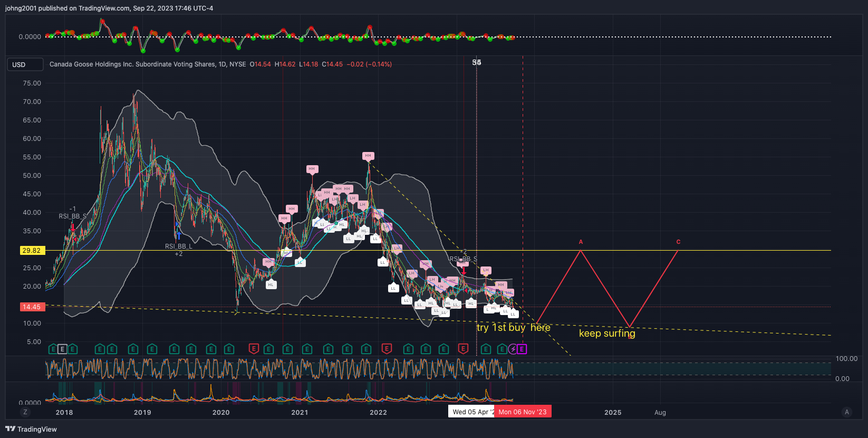Viewport: 868px width, 438px height.
Task: Click the −0.02 (−0.14%) change value
Action: pos(369,64)
